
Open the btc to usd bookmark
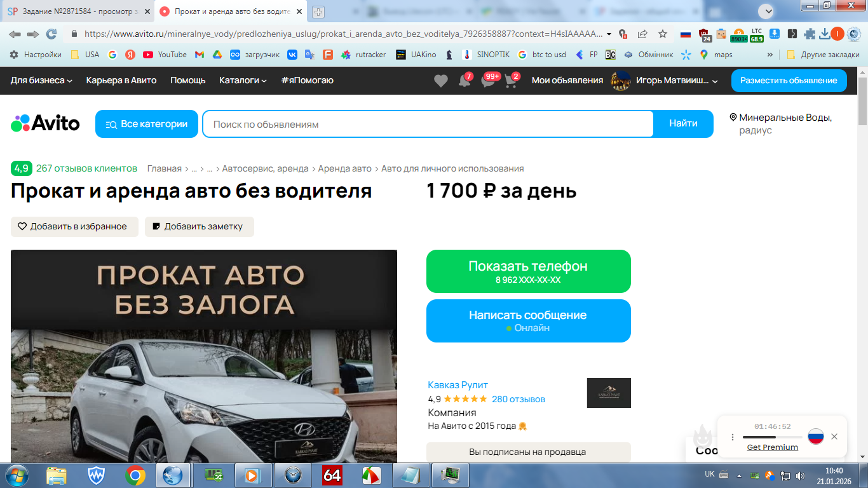click(542, 55)
